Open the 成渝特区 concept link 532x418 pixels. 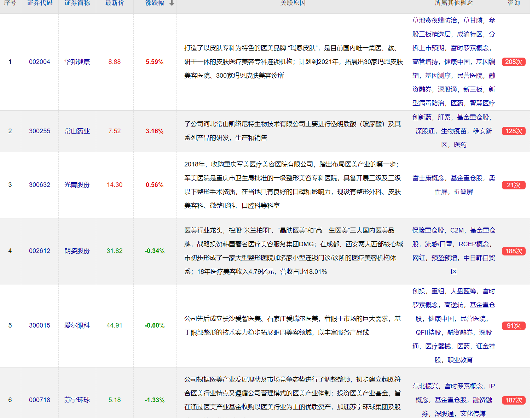coord(470,34)
